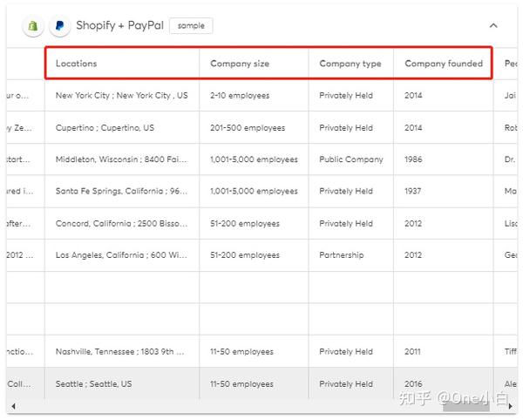Click the Company founded column header
This screenshot has height=420, width=523.
[444, 64]
